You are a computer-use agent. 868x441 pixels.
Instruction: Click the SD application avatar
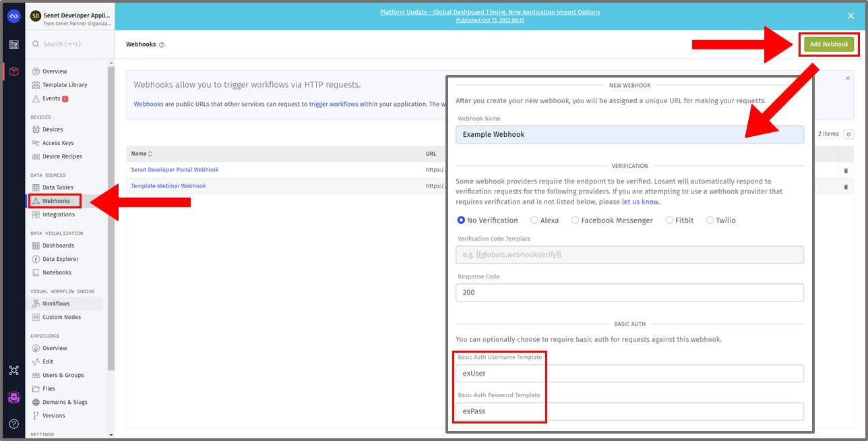point(36,16)
